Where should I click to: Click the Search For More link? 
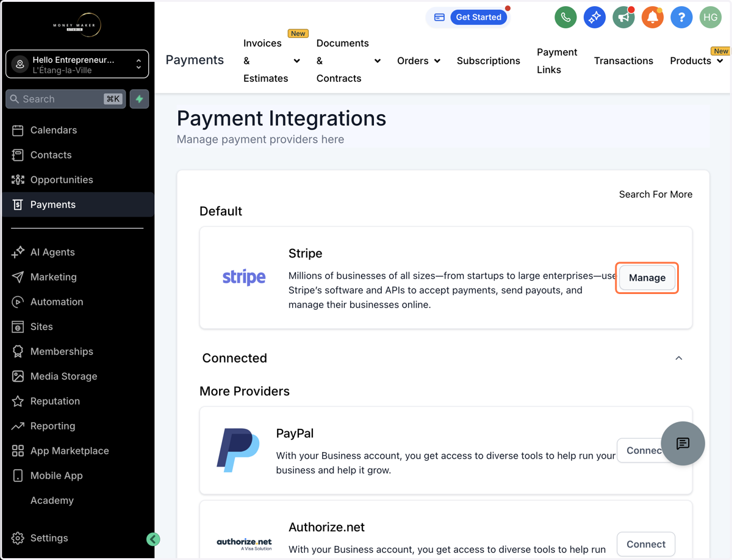(656, 194)
